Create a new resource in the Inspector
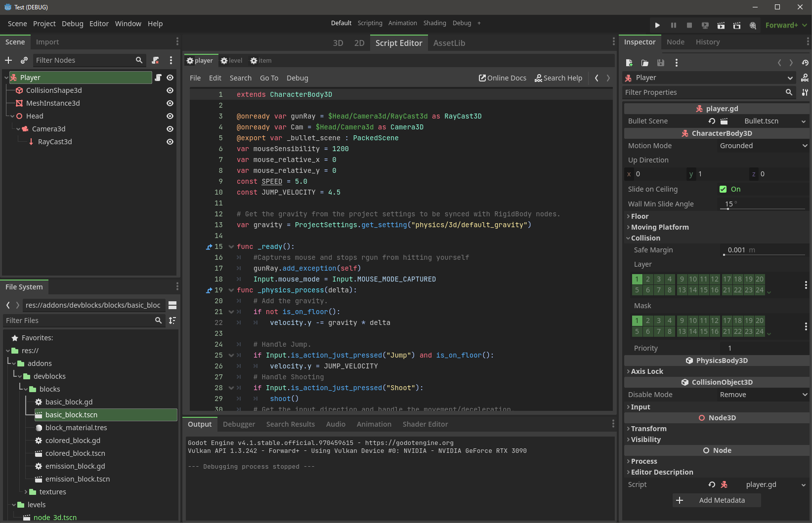Viewport: 812px width, 523px height. point(629,63)
